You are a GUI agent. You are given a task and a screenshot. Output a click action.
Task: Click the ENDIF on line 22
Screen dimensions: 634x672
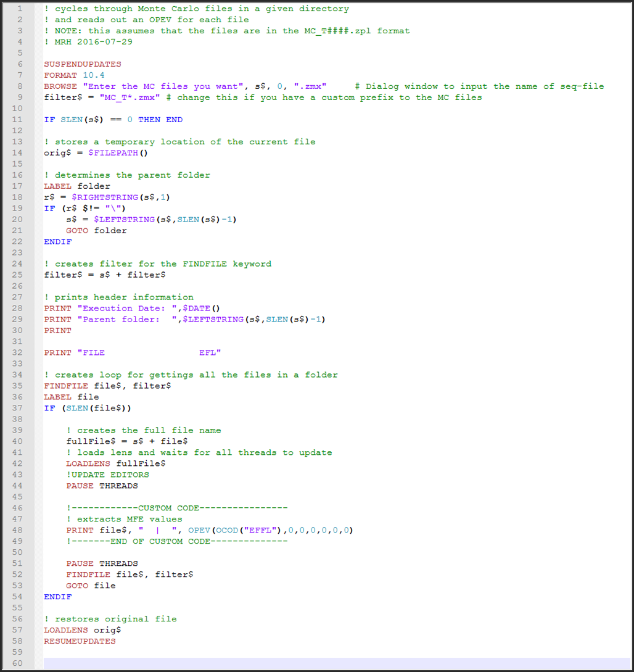coord(58,242)
